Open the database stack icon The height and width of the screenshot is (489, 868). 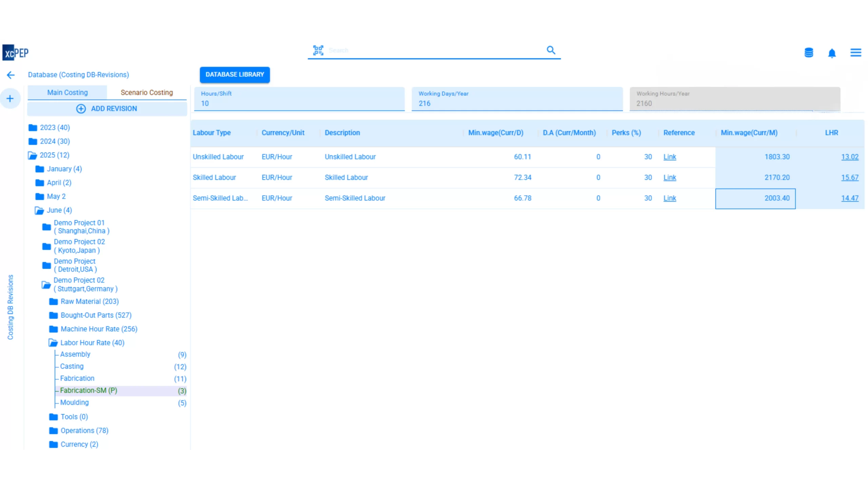click(809, 53)
